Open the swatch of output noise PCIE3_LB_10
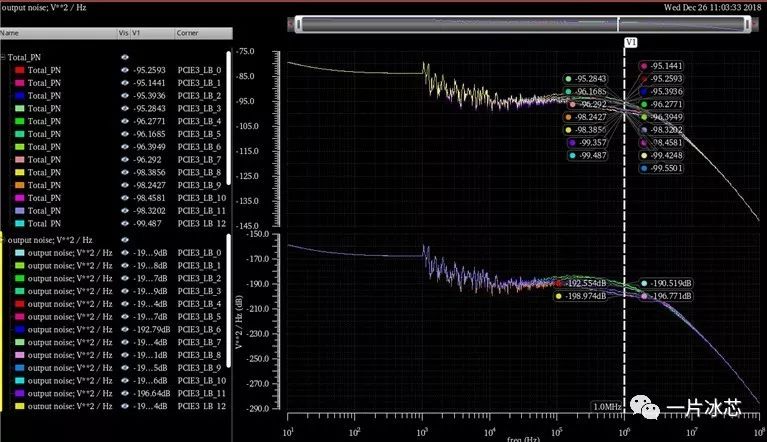Image resolution: width=767 pixels, height=442 pixels. [x=20, y=380]
